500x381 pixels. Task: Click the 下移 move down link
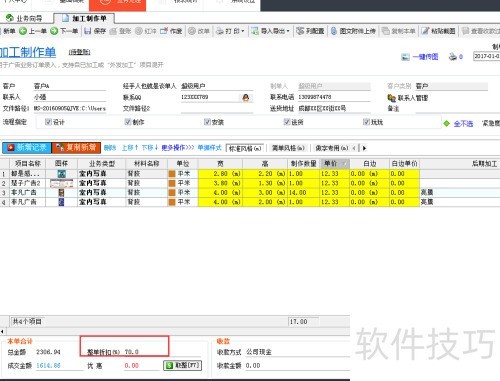150,147
